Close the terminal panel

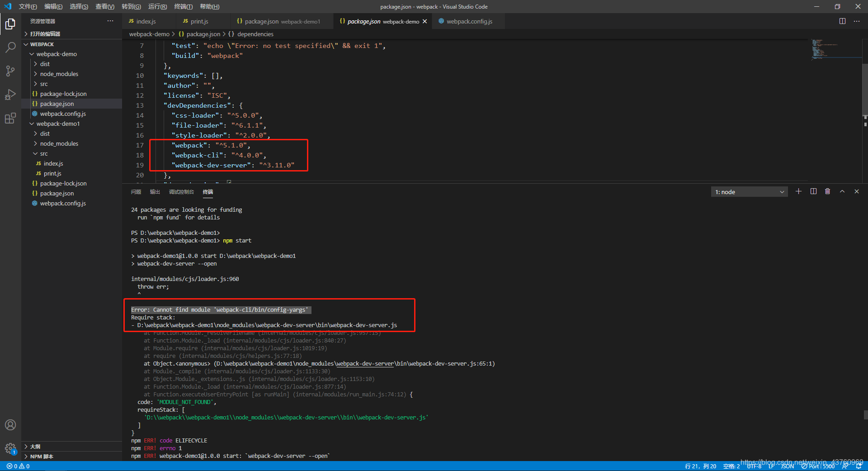857,191
